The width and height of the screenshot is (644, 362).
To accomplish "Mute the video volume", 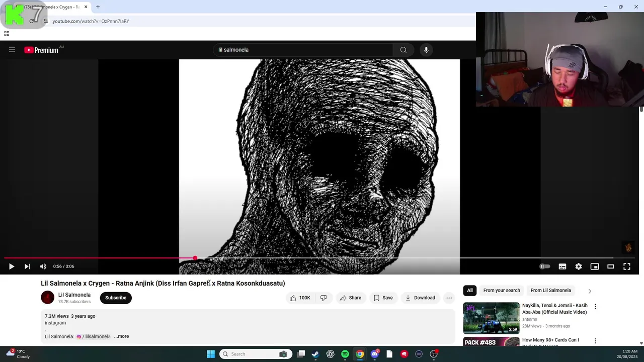I will tap(43, 266).
